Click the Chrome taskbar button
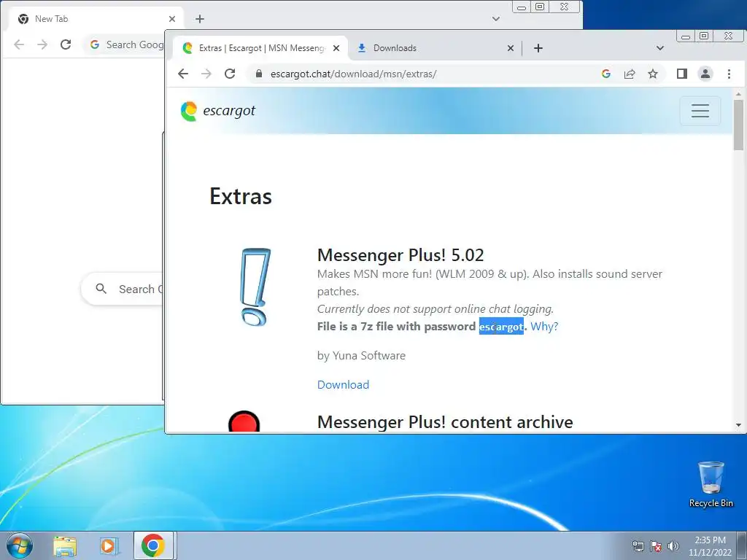747x560 pixels. tap(153, 545)
